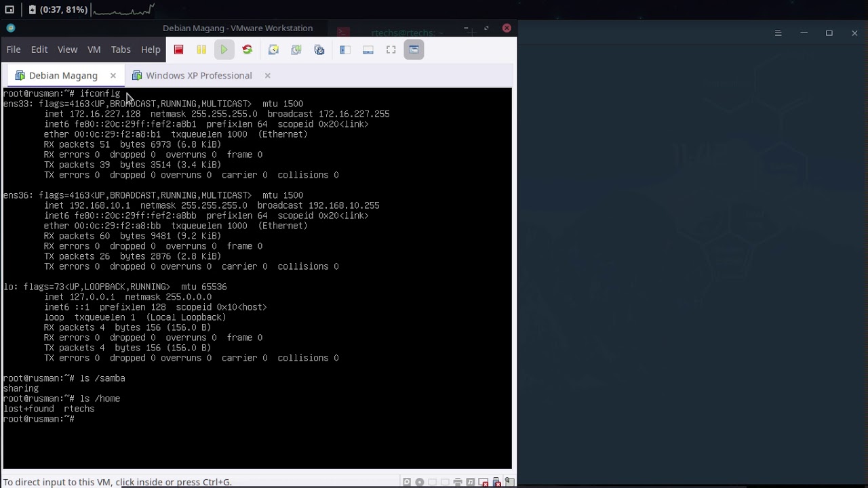The height and width of the screenshot is (488, 868).
Task: Click the 'ls /samba' command text
Action: tap(102, 378)
